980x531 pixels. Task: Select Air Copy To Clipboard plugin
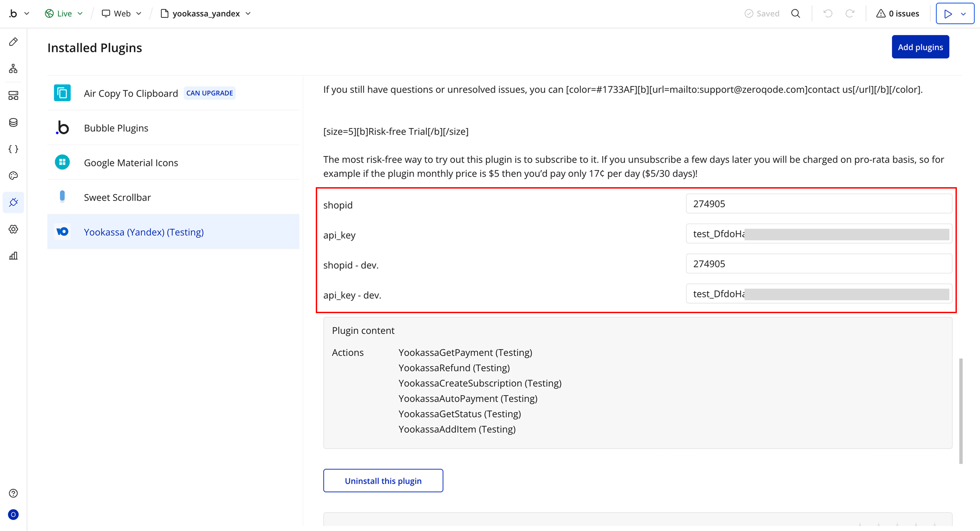131,93
